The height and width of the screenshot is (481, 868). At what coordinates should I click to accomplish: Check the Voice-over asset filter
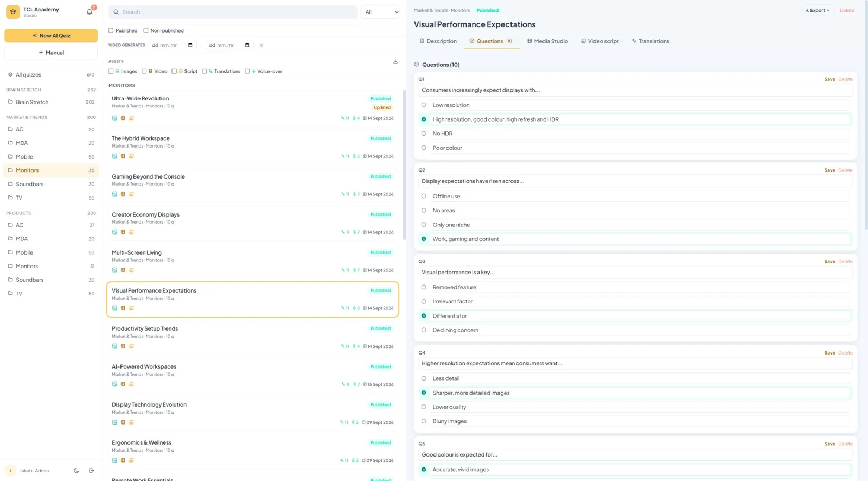click(x=247, y=71)
